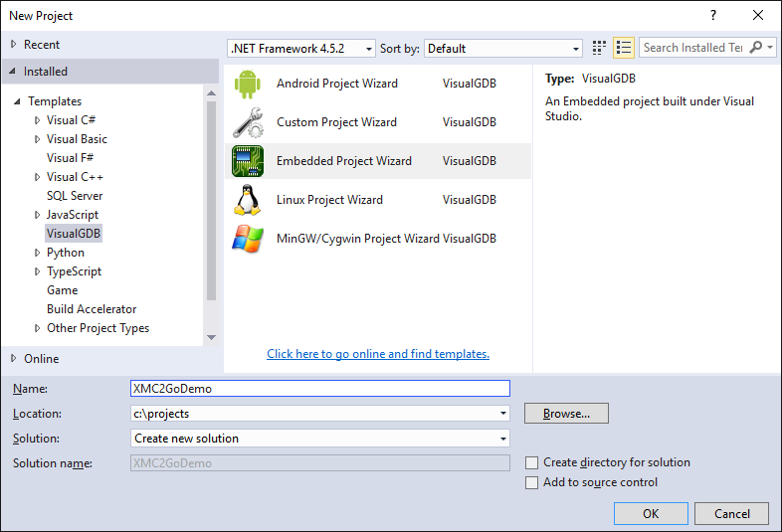This screenshot has height=532, width=782.
Task: Expand the TypeScript node arrow
Action: [37, 271]
